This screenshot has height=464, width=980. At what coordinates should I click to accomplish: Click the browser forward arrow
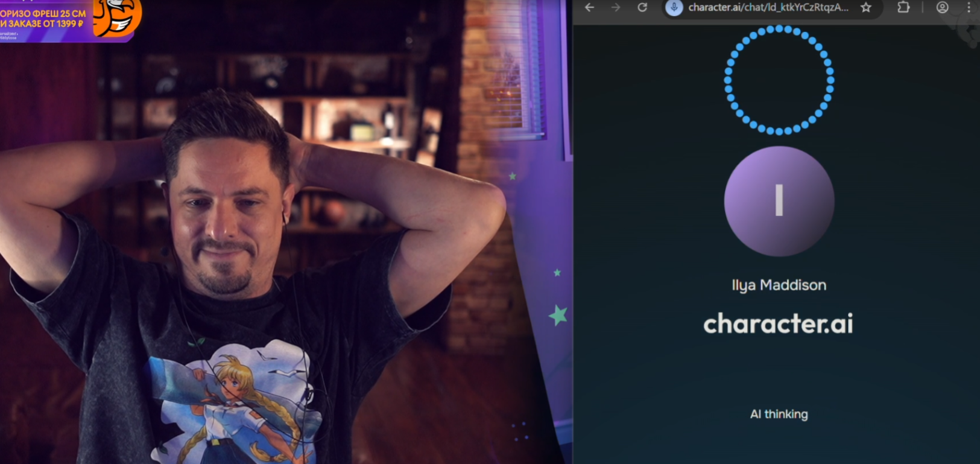tap(615, 7)
